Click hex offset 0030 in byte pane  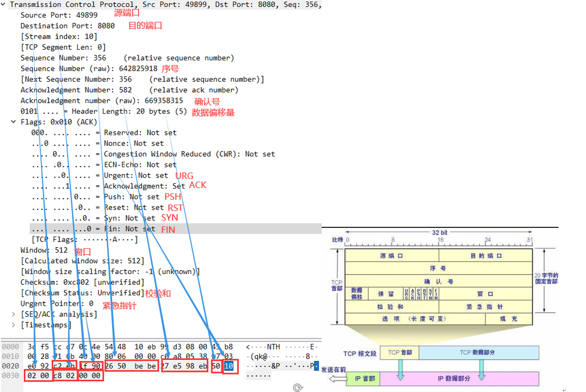[x=10, y=375]
